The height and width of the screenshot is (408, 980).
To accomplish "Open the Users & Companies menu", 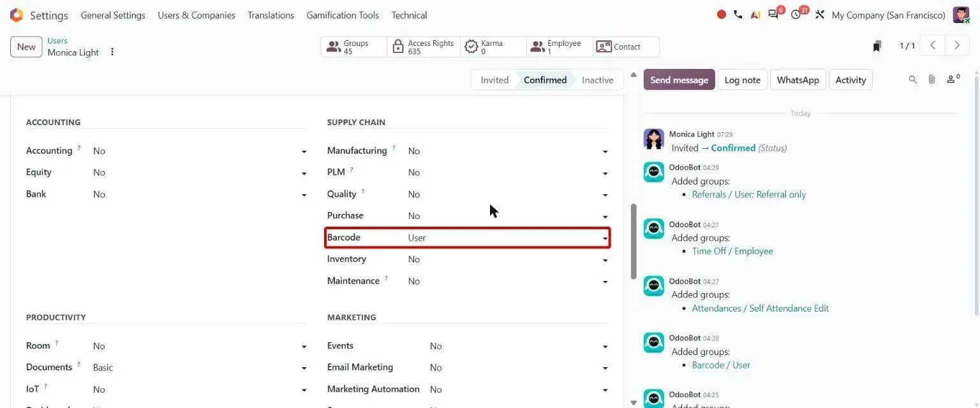I will pyautogui.click(x=197, y=15).
